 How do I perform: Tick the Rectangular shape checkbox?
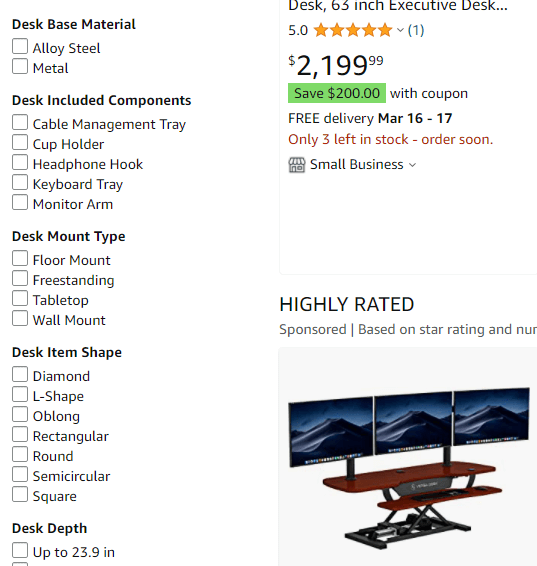(x=20, y=435)
